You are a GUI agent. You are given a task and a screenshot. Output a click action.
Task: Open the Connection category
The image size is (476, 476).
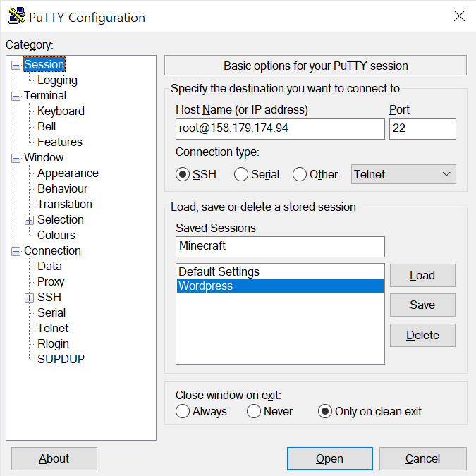point(52,251)
